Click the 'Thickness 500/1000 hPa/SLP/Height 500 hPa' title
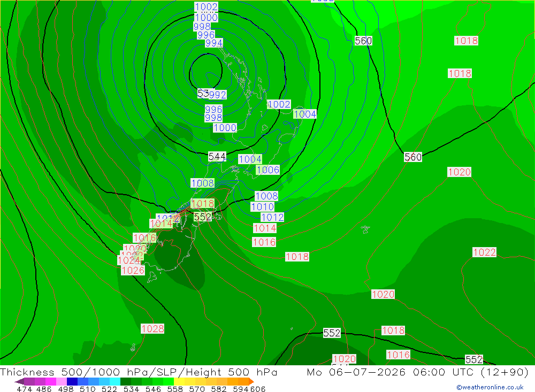The width and height of the screenshot is (535, 392). point(139,372)
